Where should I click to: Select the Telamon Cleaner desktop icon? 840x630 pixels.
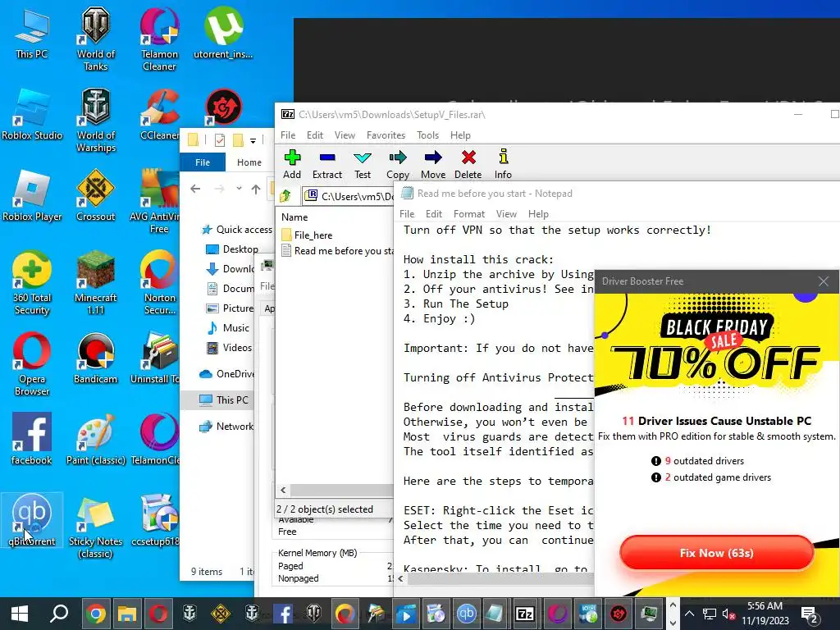tap(159, 39)
